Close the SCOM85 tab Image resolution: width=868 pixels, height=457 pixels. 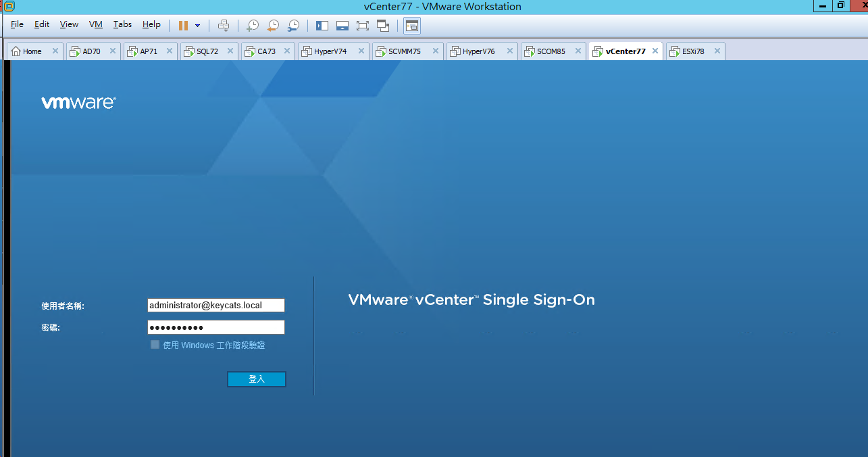578,51
